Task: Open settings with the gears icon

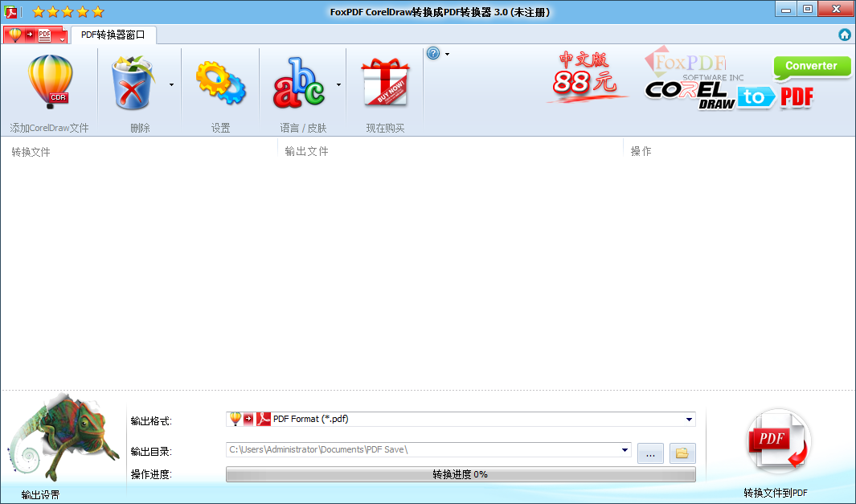Action: 220,83
